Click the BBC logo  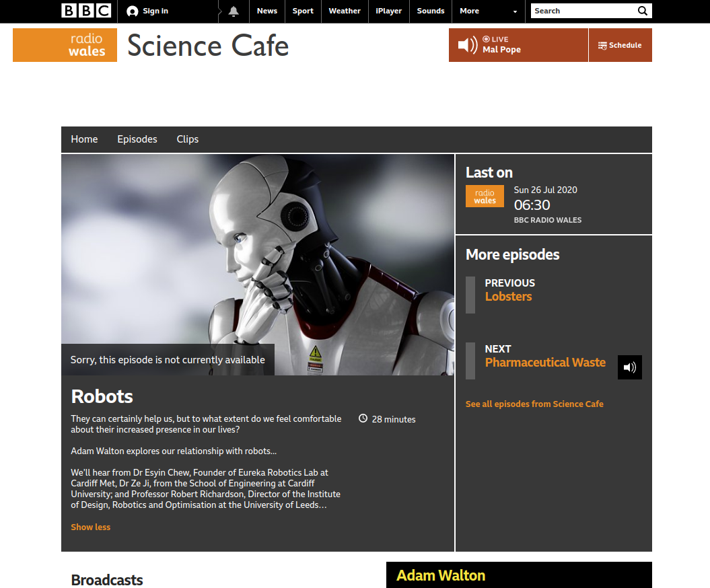86,11
